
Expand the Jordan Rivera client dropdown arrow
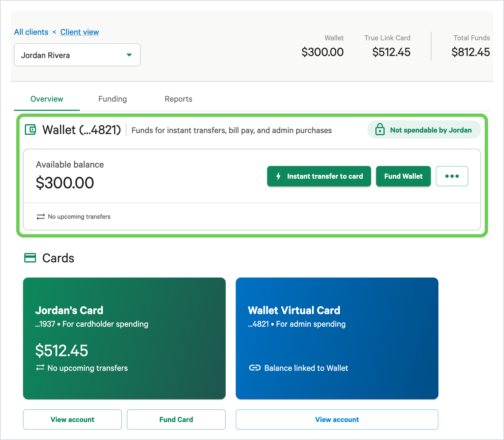coord(129,55)
